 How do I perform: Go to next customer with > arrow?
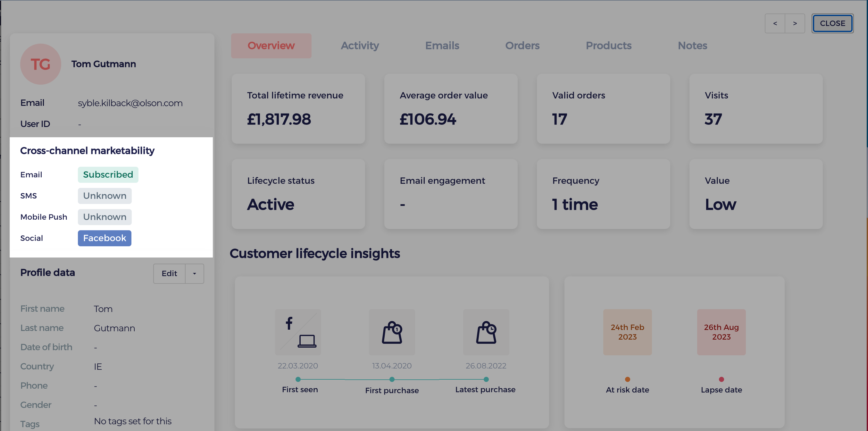tap(795, 23)
